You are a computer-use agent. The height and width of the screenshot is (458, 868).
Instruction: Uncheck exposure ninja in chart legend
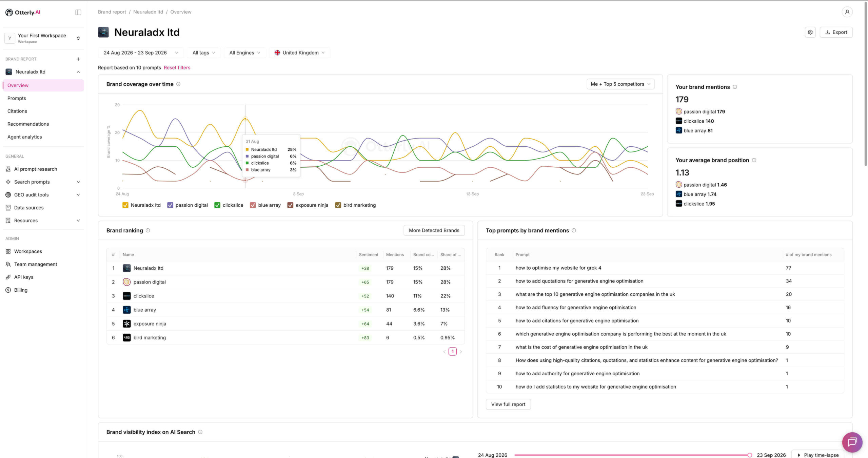[290, 205]
